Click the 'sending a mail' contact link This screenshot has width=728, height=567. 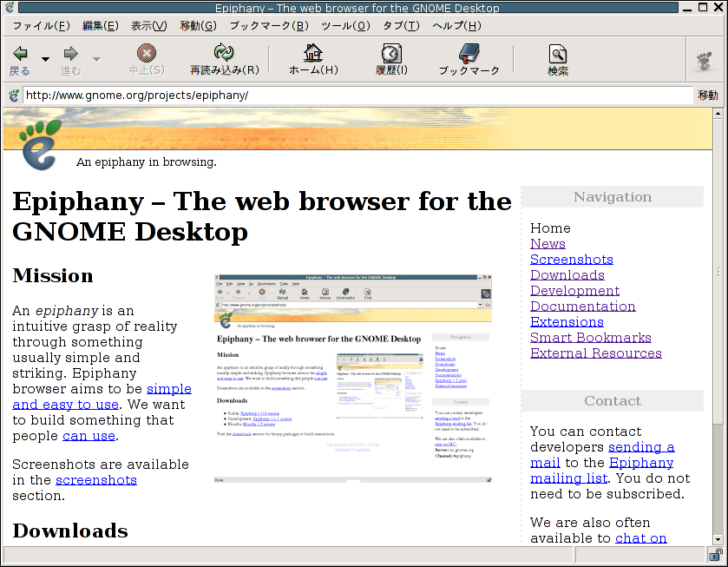[x=641, y=447]
